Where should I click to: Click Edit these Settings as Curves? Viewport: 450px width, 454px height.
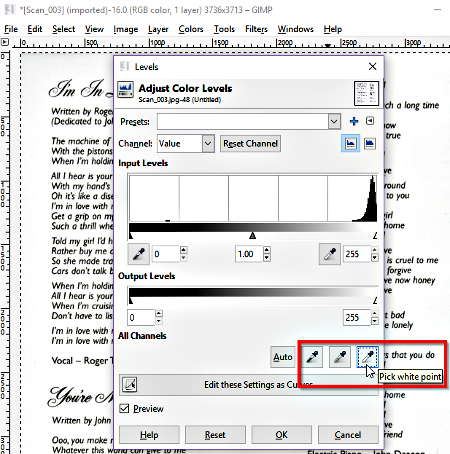point(249,385)
